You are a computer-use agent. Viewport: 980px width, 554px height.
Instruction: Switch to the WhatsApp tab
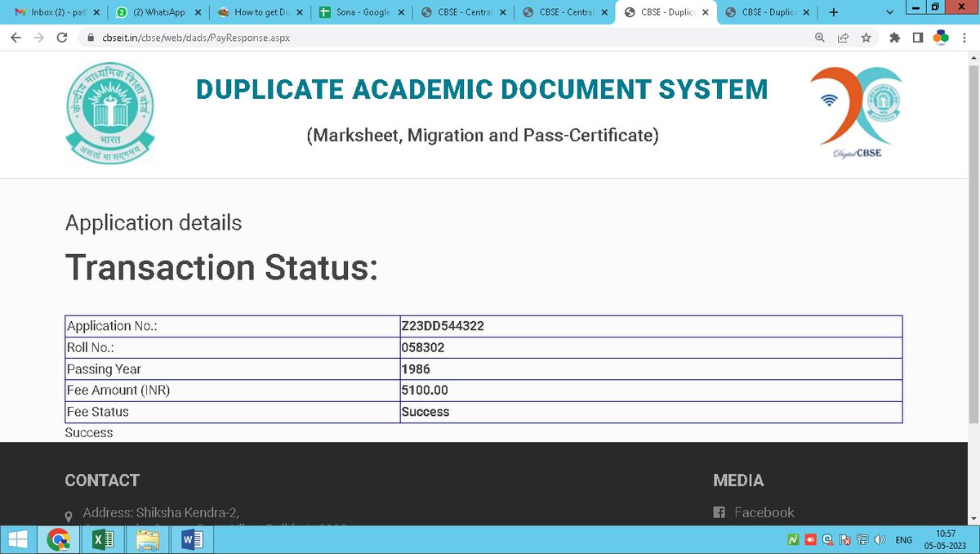tap(158, 12)
